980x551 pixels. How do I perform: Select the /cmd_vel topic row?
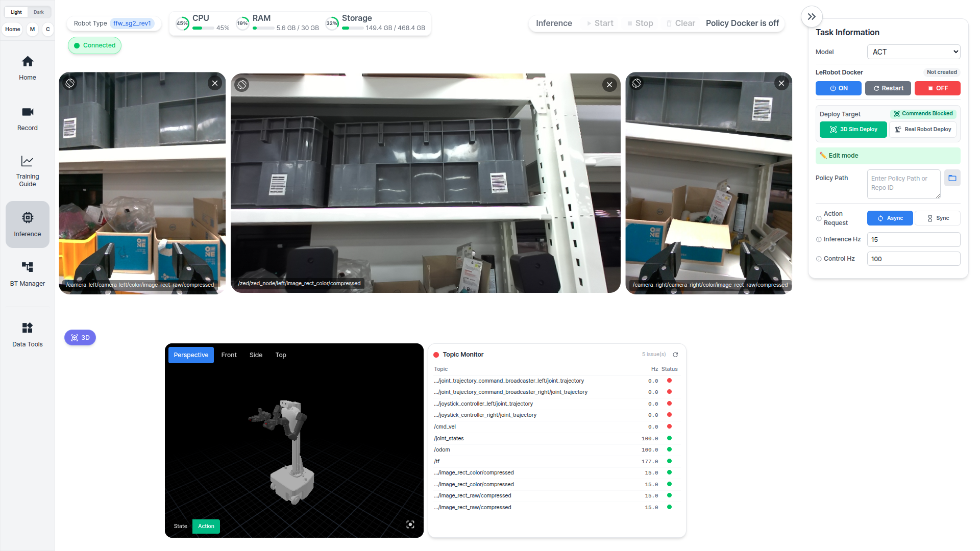[x=556, y=427]
